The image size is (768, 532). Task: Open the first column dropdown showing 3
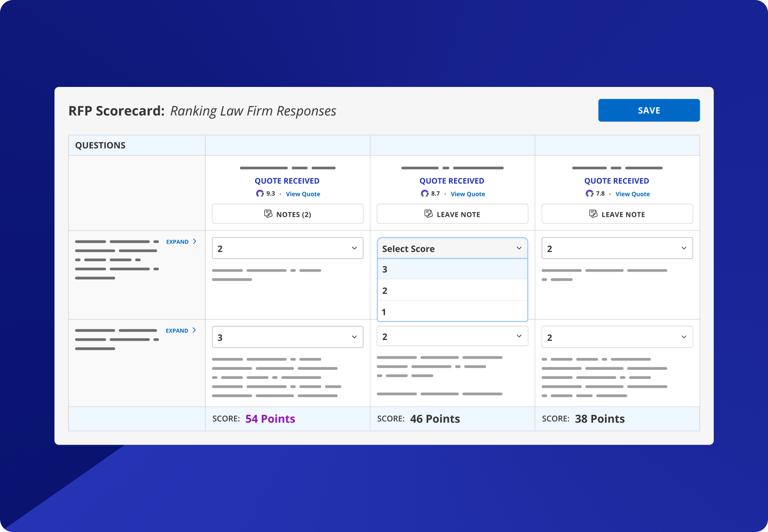point(287,337)
